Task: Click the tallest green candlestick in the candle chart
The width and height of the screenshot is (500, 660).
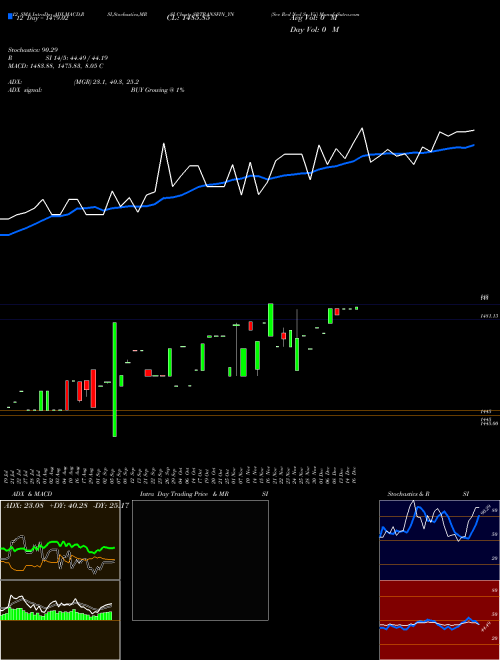Action: (x=114, y=379)
